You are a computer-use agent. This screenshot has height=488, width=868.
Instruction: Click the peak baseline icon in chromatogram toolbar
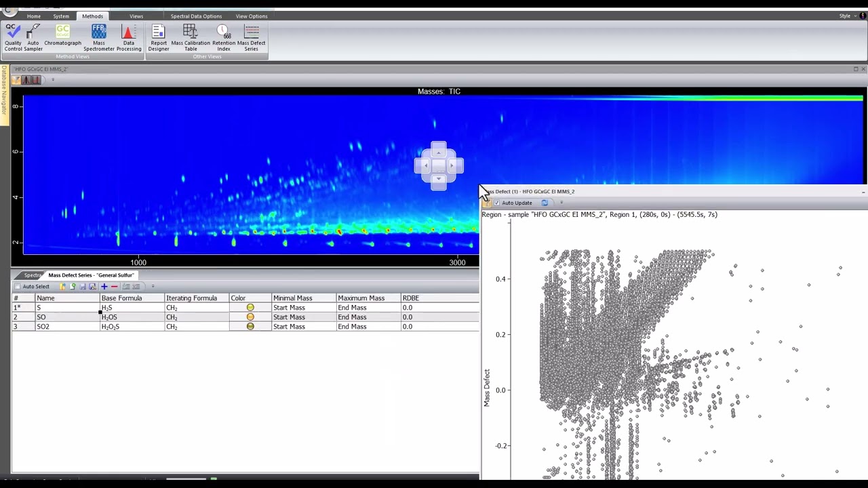[36, 80]
